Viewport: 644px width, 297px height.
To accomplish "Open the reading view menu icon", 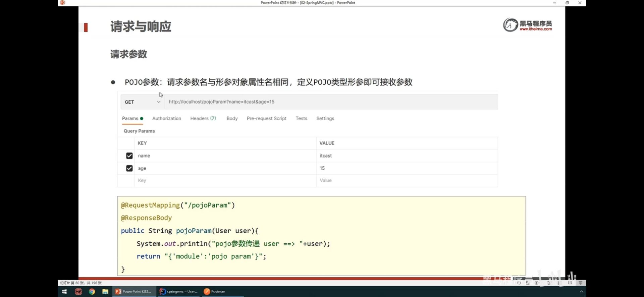I will [528, 283].
